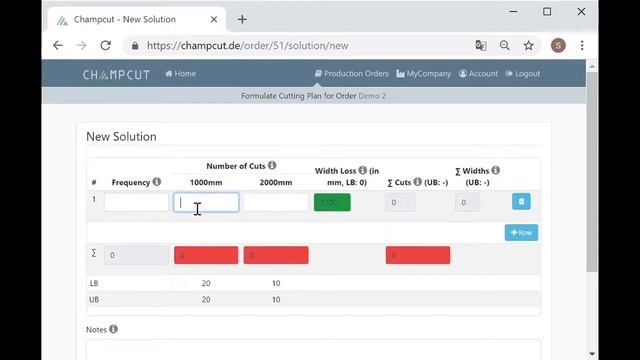This screenshot has height=360, width=640.
Task: Click the page scrollbar thumb
Action: click(x=592, y=171)
